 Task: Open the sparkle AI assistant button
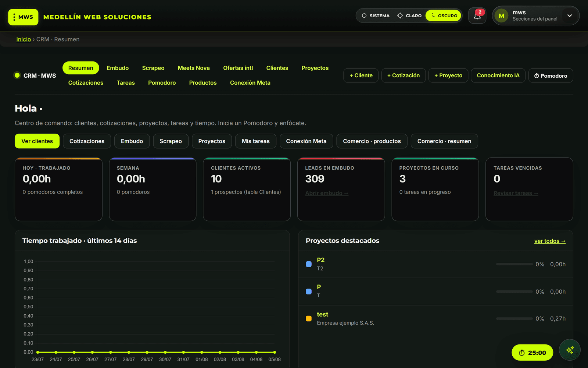coord(570,350)
